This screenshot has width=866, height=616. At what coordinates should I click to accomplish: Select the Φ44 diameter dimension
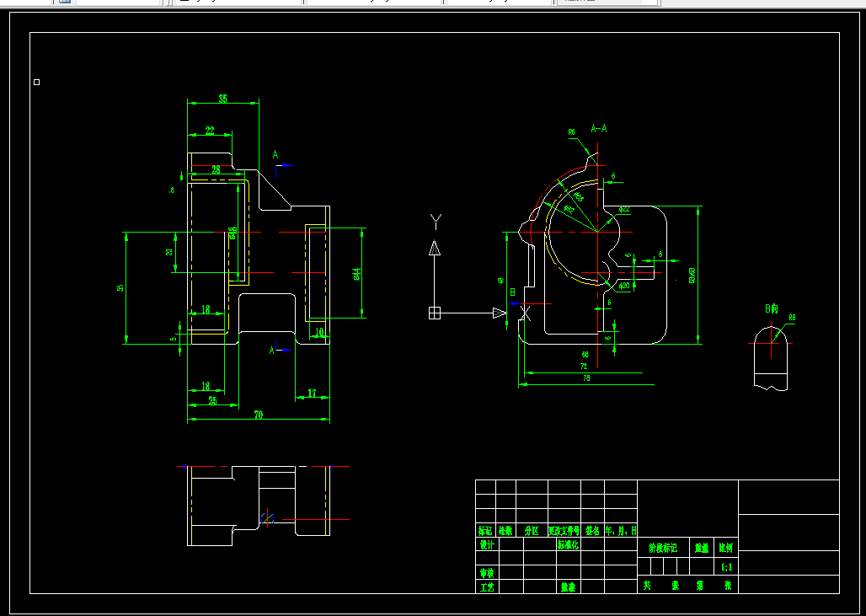357,274
